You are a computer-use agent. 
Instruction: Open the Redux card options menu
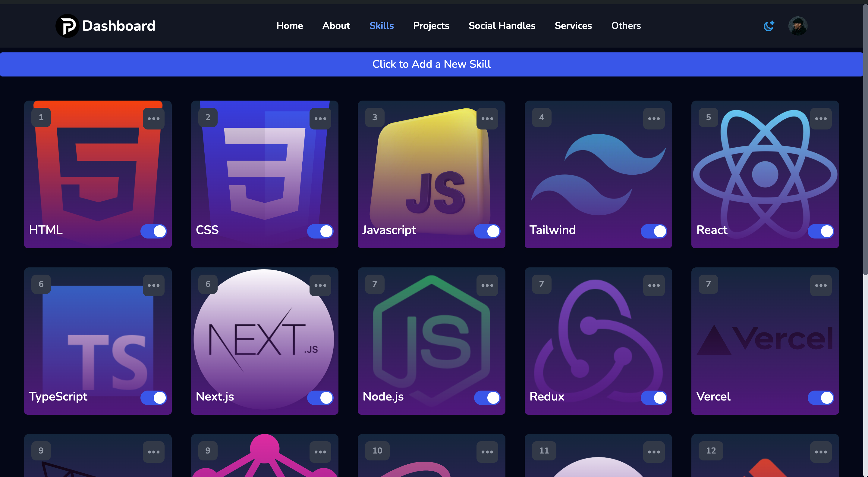(654, 285)
